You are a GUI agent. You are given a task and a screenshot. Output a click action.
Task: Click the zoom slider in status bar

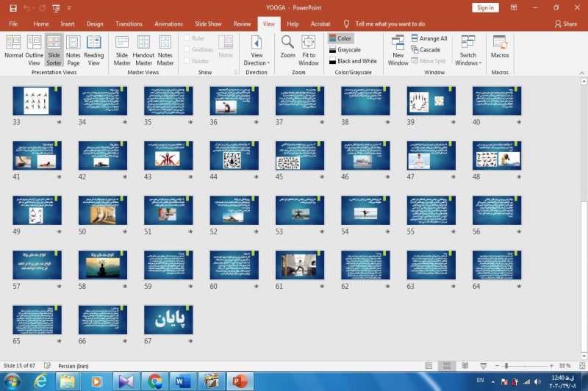click(506, 365)
